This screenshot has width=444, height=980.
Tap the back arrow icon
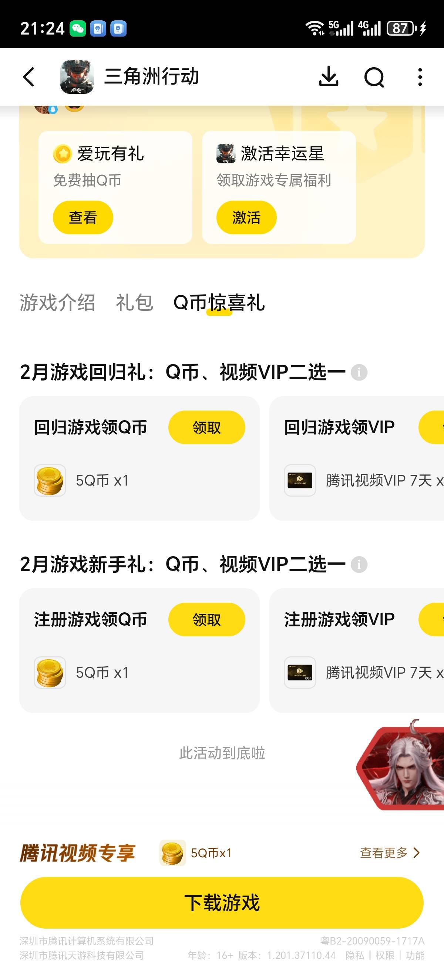coord(29,77)
